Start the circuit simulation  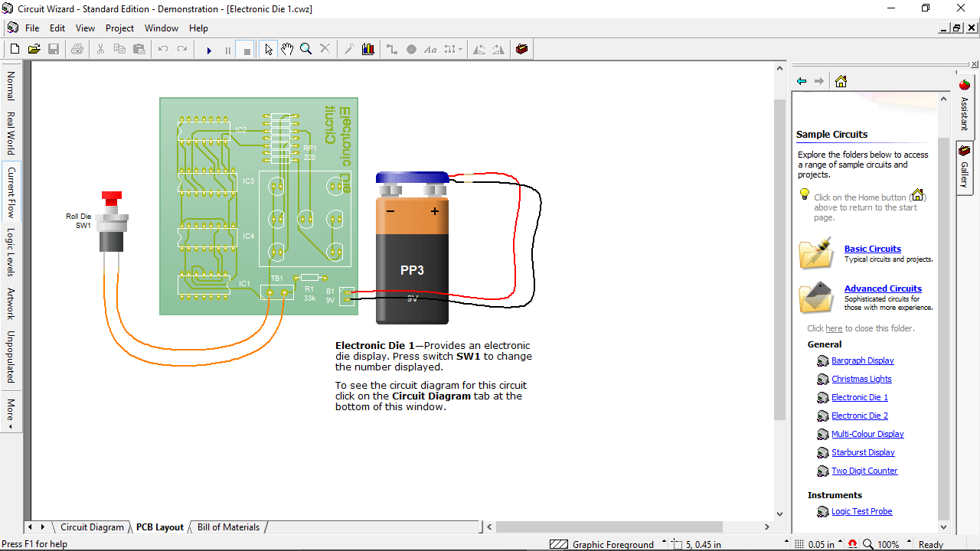(210, 49)
